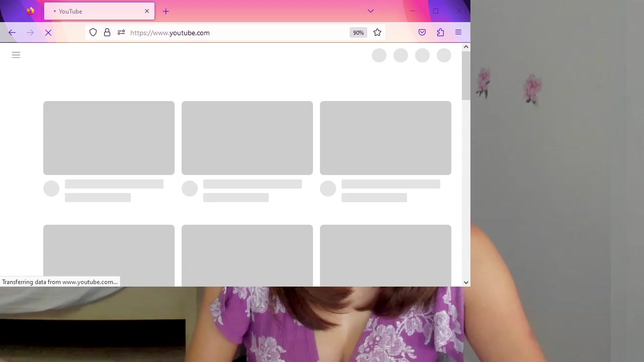644x362 pixels.
Task: Click the forward navigation arrow
Action: click(x=30, y=33)
